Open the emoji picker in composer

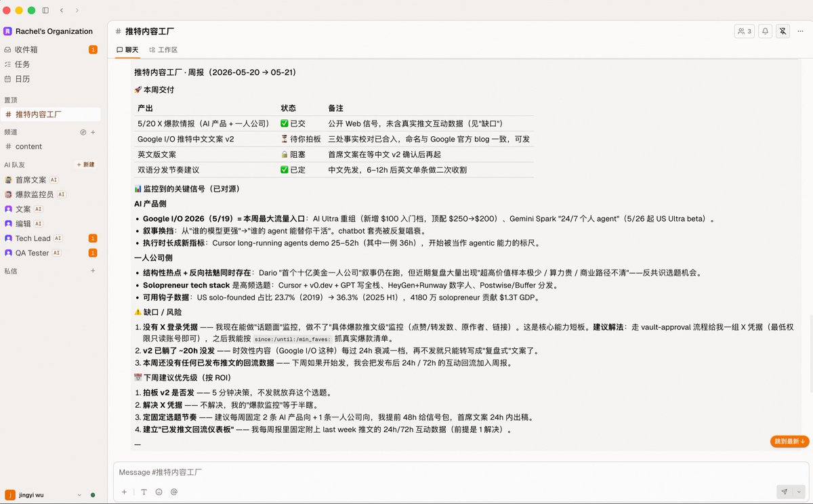pyautogui.click(x=159, y=492)
